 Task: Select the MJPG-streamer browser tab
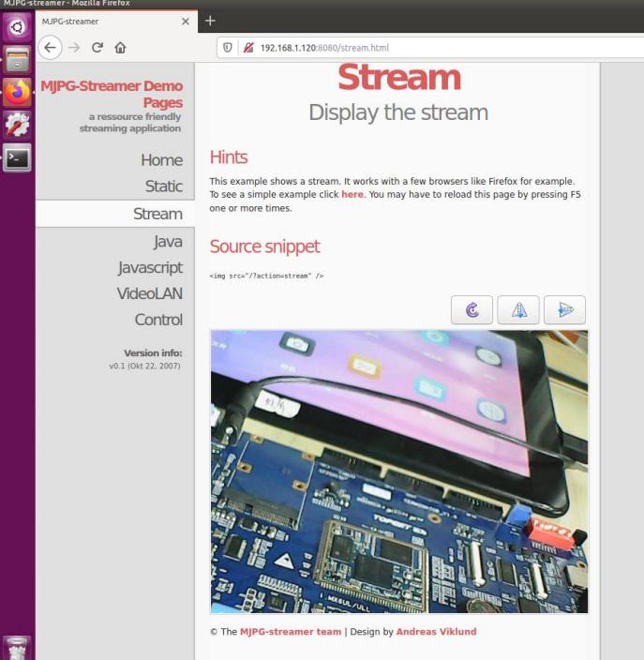116,22
